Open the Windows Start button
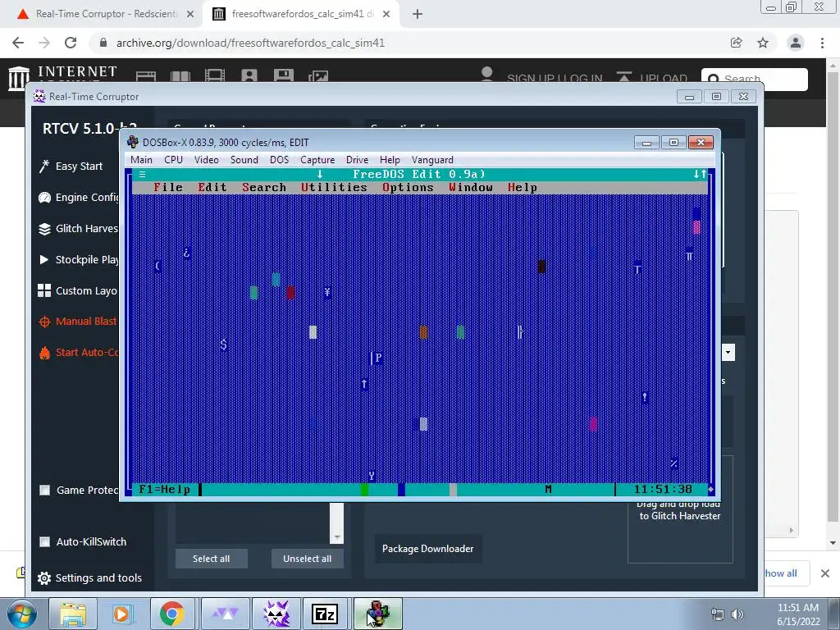This screenshot has height=630, width=840. click(x=21, y=614)
